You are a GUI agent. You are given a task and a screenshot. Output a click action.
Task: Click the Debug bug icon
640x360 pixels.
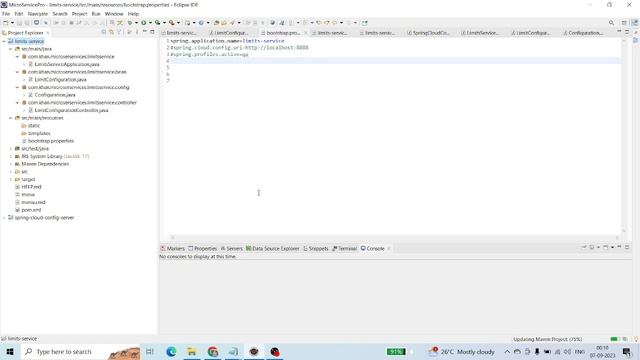pos(130,23)
